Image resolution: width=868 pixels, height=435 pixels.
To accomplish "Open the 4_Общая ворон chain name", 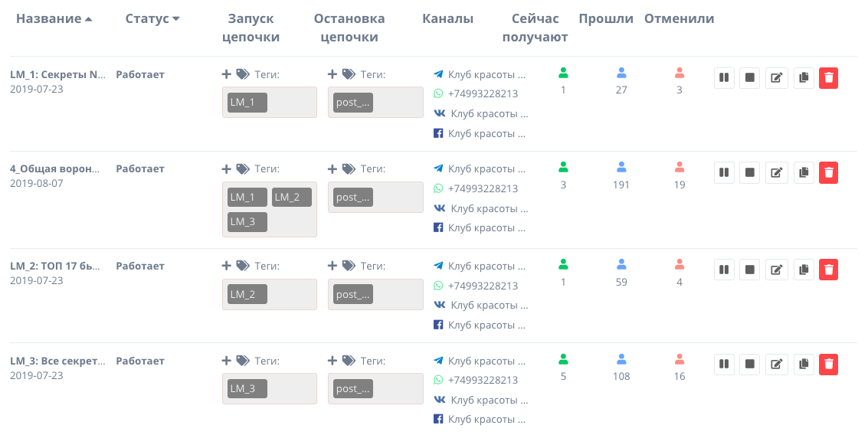I will click(55, 168).
